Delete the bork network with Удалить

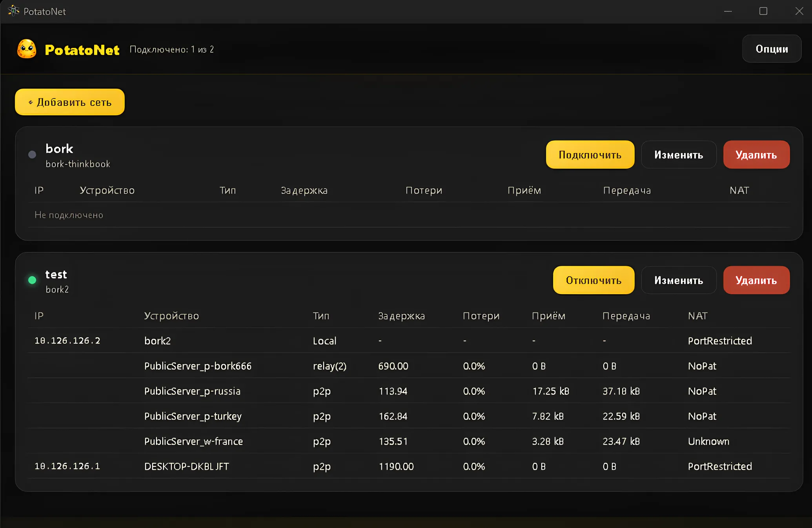click(x=756, y=155)
